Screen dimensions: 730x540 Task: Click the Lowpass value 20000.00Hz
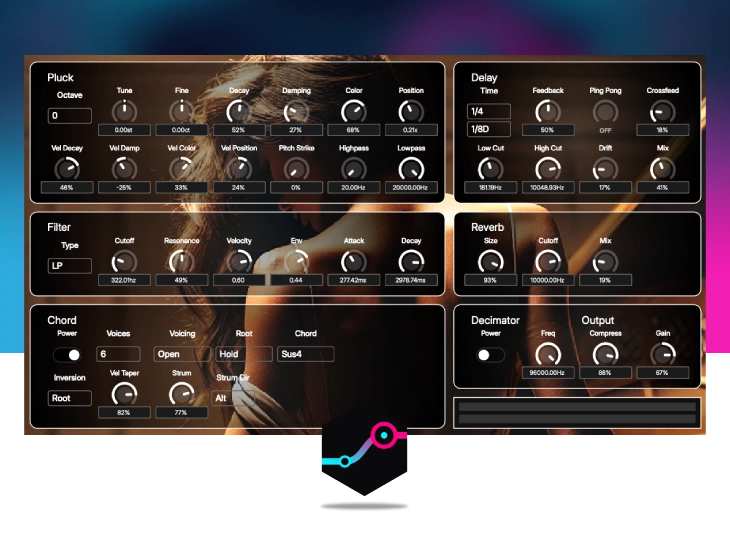coord(411,188)
